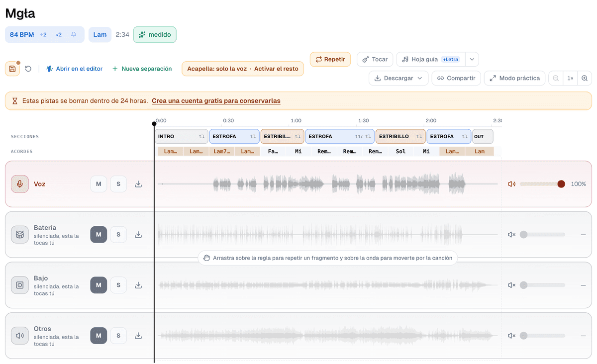Click the Voz microphone icon
The height and width of the screenshot is (364, 597).
[x=20, y=184]
